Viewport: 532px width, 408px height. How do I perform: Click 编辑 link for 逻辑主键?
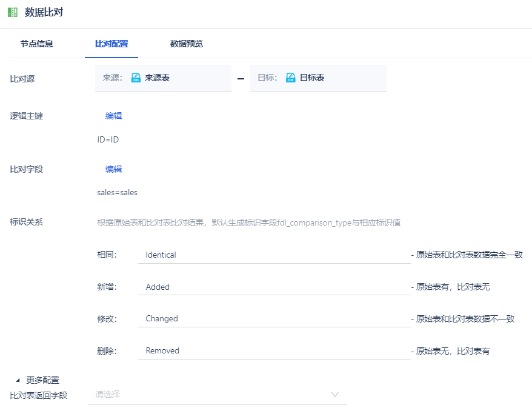click(x=113, y=116)
